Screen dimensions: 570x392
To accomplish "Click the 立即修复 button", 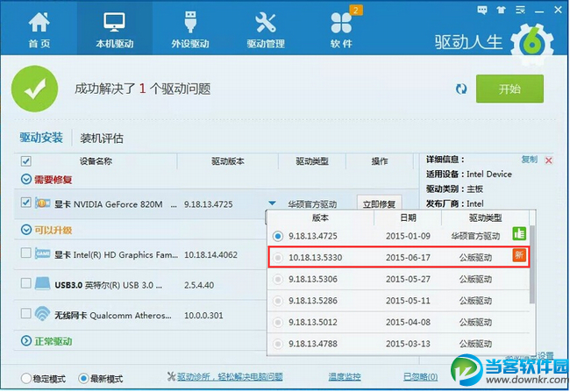I will 379,204.
